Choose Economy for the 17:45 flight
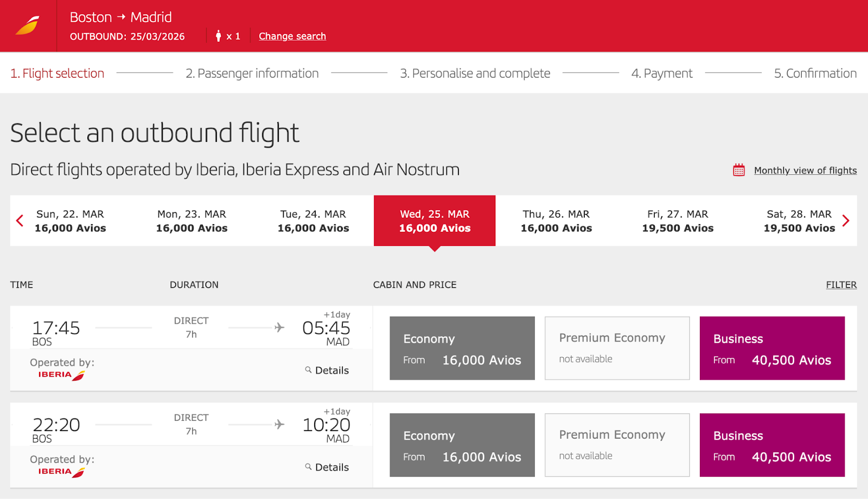The height and width of the screenshot is (499, 868). click(462, 348)
